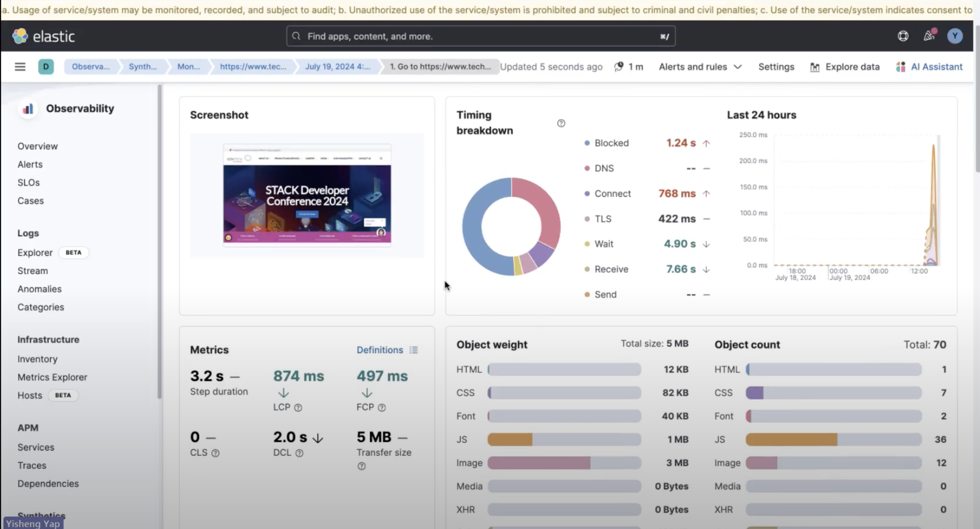Open the help menu lifebuoy icon
This screenshot has width=980, height=529.
[903, 36]
